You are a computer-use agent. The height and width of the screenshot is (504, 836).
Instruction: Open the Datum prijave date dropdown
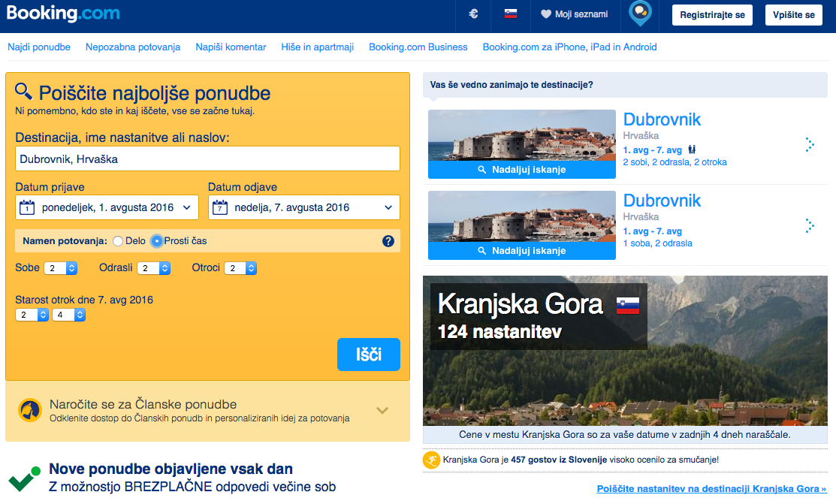(106, 207)
